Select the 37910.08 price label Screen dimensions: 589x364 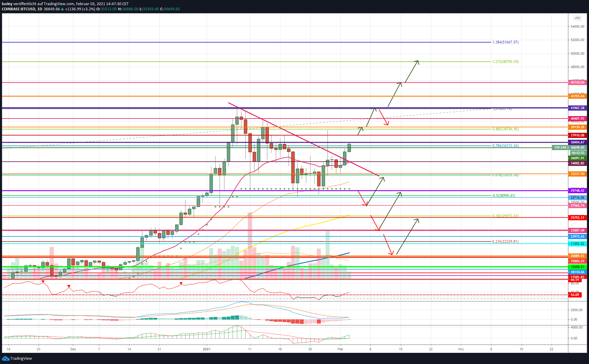(577, 135)
